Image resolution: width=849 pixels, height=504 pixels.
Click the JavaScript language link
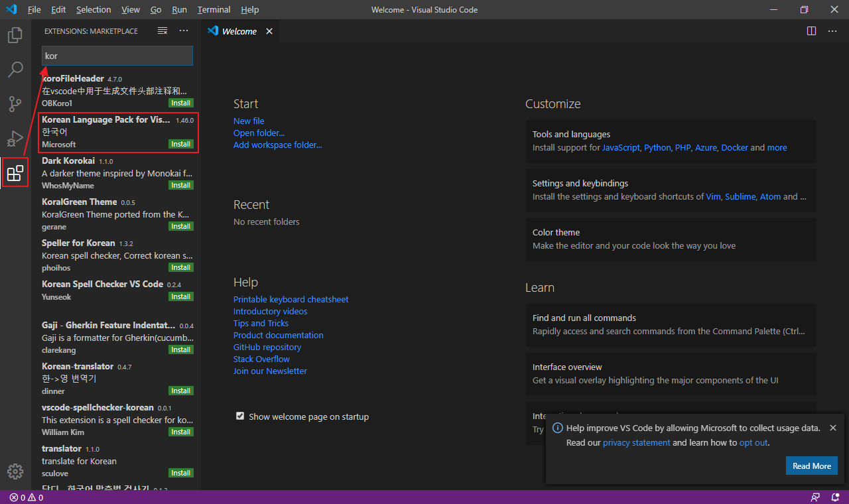point(621,147)
